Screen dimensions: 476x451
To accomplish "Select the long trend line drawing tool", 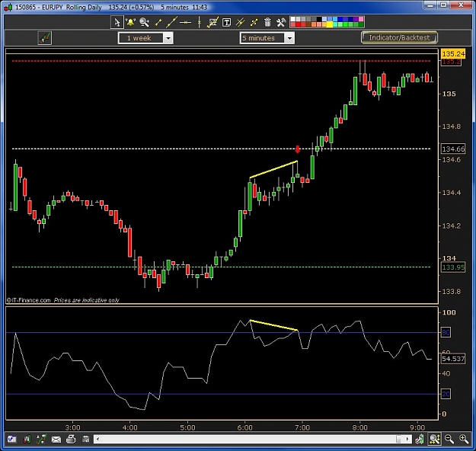I will (171, 22).
